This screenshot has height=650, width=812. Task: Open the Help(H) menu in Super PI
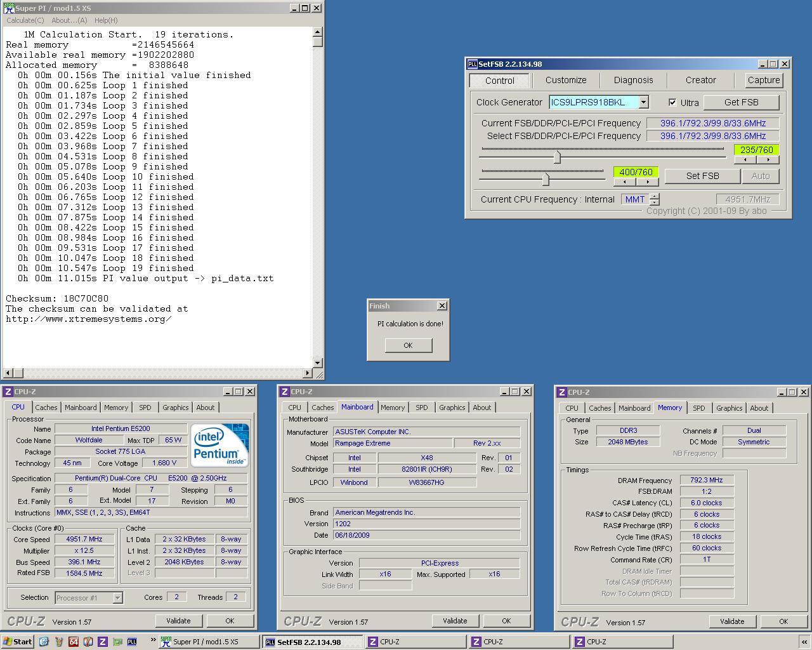pos(106,20)
